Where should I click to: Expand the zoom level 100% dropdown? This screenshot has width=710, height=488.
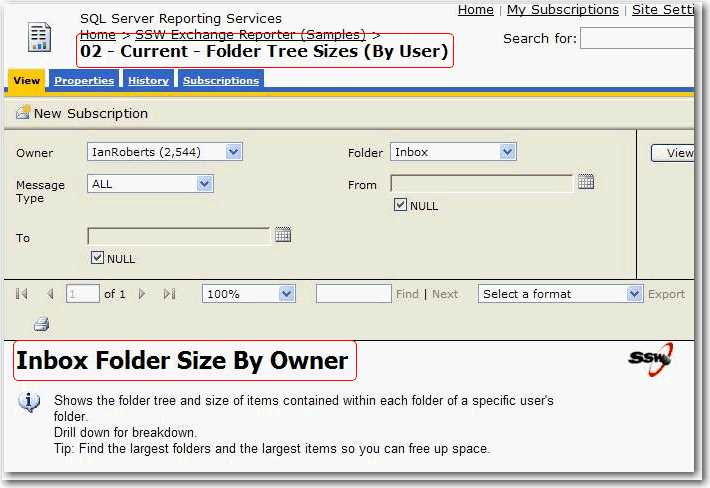[x=286, y=294]
